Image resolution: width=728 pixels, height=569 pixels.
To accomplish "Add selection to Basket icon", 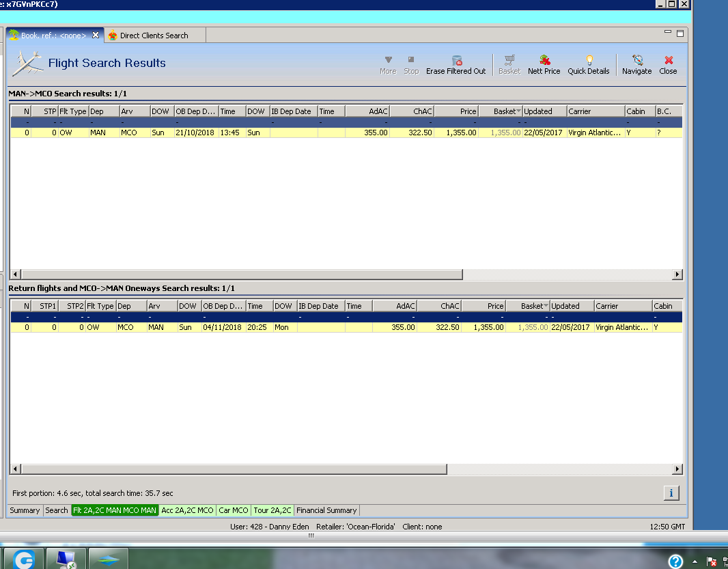I will click(509, 60).
